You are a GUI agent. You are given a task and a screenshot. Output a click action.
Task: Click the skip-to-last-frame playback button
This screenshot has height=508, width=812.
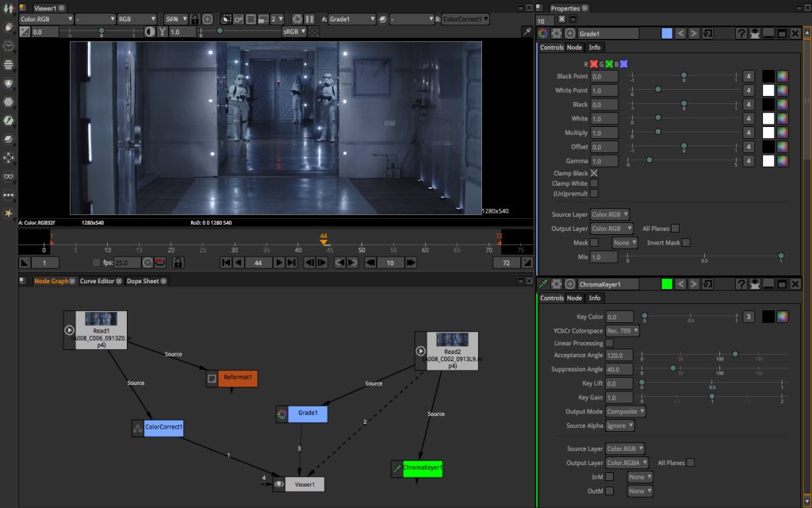coord(291,262)
